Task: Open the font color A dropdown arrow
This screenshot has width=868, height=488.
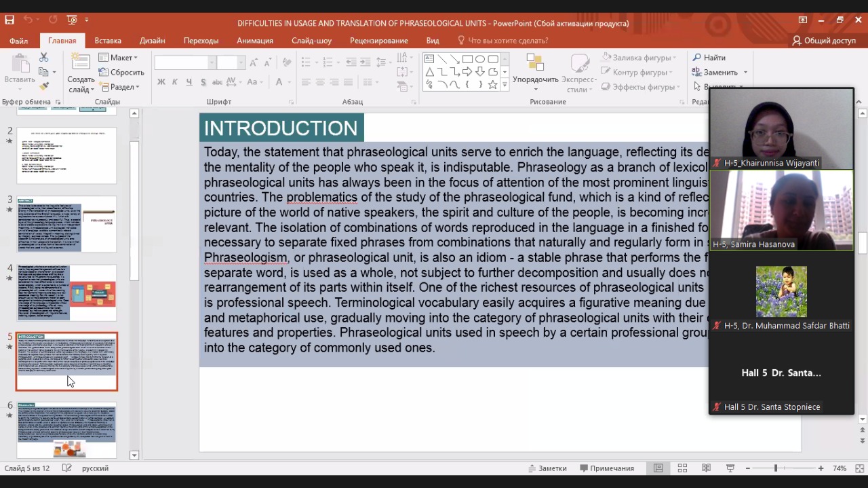Action: pos(289,82)
